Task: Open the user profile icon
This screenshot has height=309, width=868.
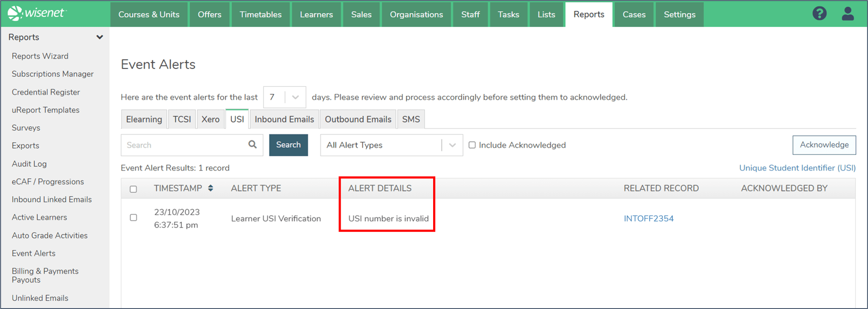Action: 848,13
